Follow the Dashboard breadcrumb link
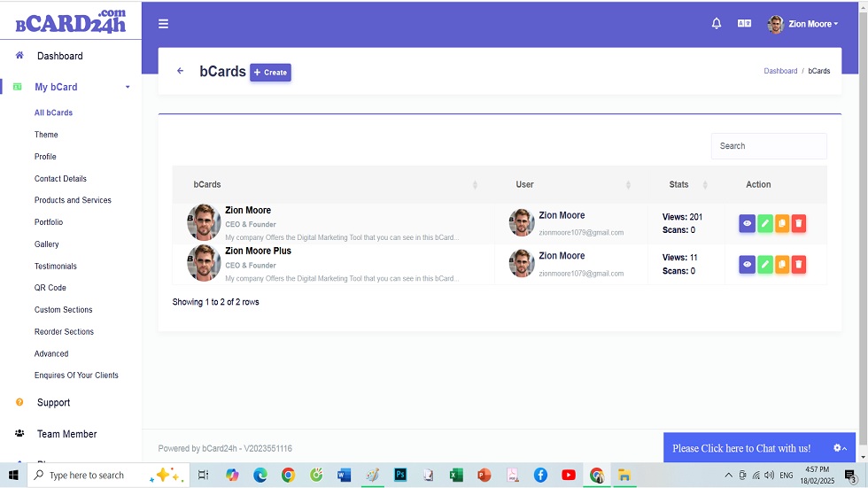This screenshot has width=868, height=488. coord(780,71)
